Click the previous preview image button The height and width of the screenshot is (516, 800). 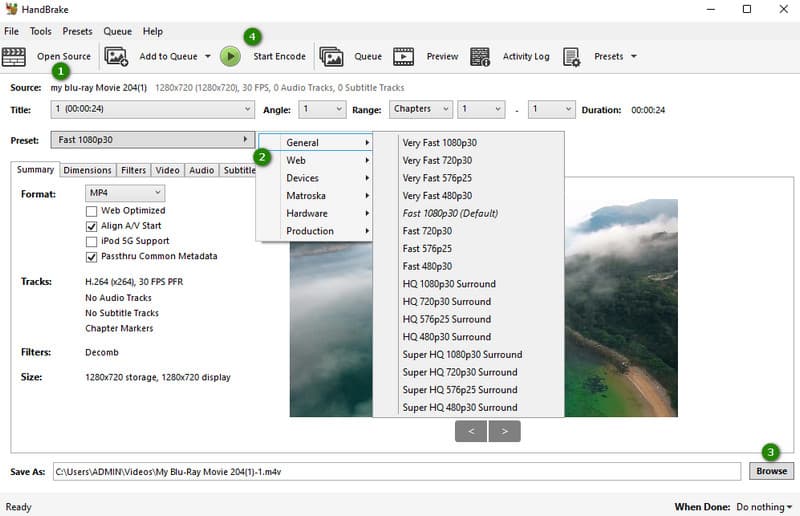click(x=470, y=431)
